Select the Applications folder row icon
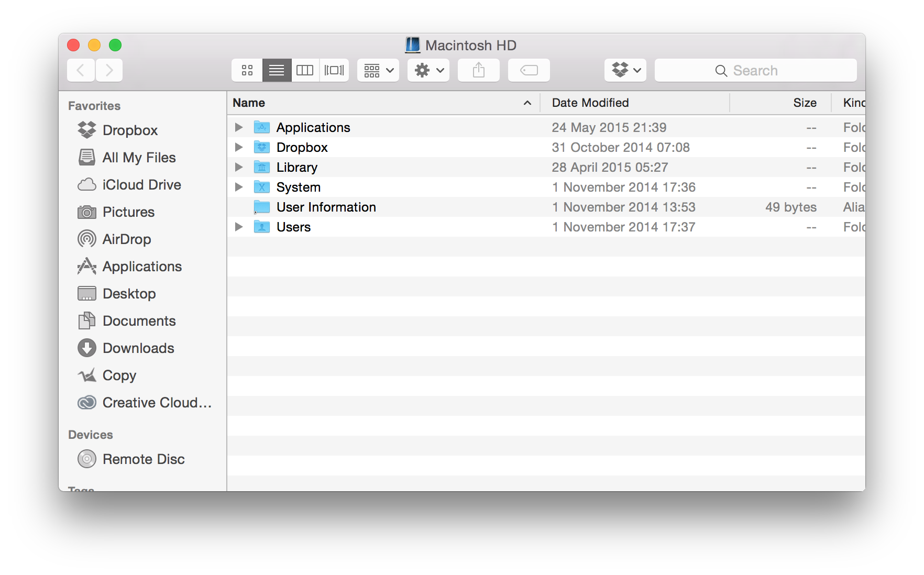924x575 pixels. 262,127
